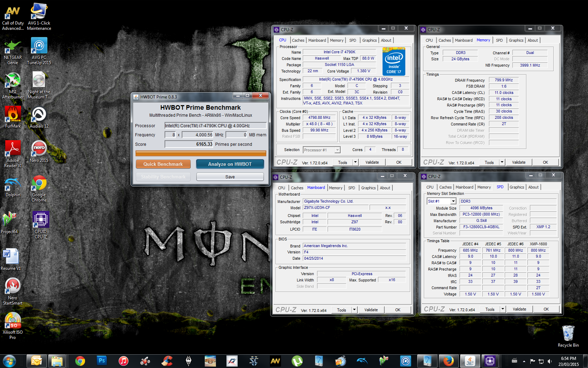The width and height of the screenshot is (588, 368).
Task: Launch CPUID CPU-Z desktop shortcut
Action: tap(41, 225)
